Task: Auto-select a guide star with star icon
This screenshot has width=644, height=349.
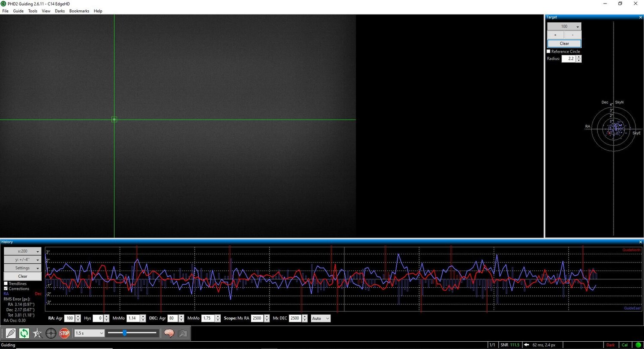Action: [37, 333]
